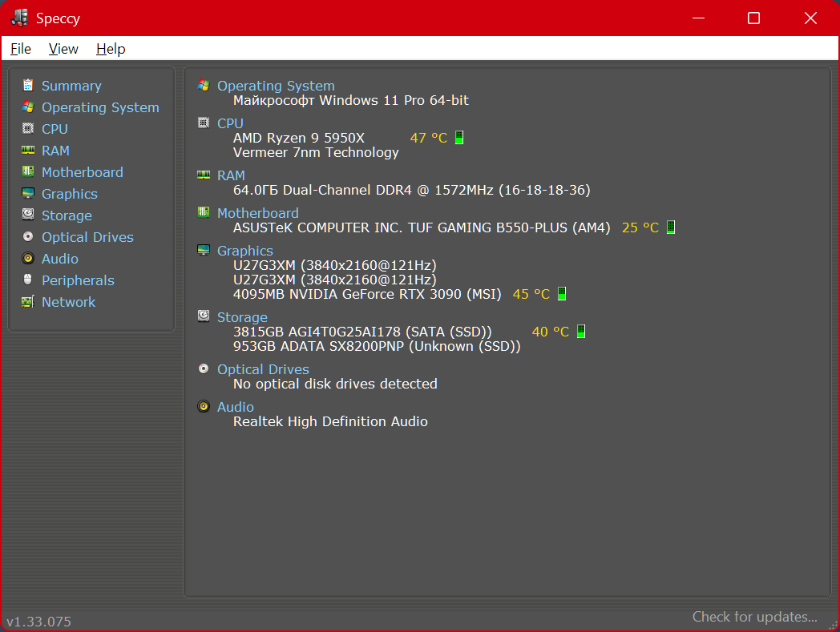Click the Optical Drives heading in main panel

263,369
